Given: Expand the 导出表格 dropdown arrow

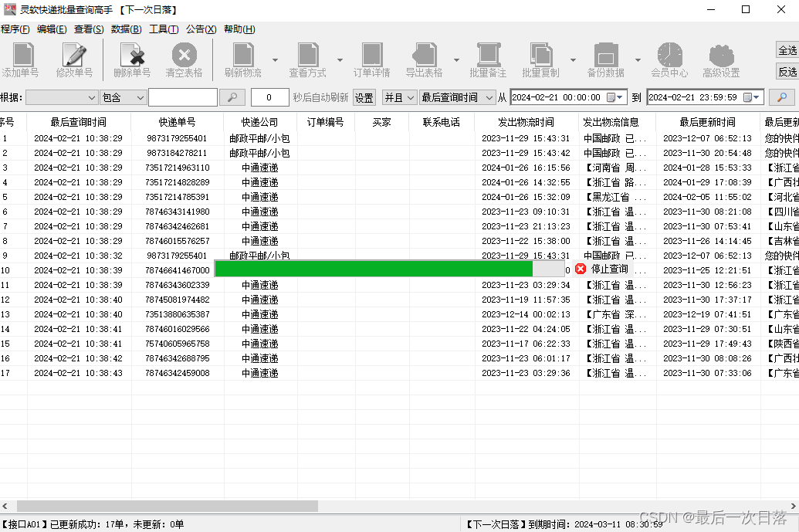Looking at the screenshot, I should (456, 60).
